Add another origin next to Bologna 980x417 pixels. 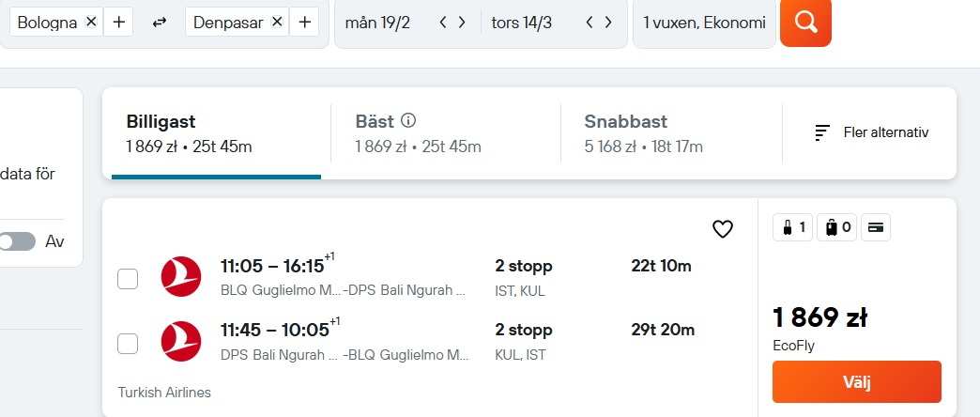(x=118, y=23)
